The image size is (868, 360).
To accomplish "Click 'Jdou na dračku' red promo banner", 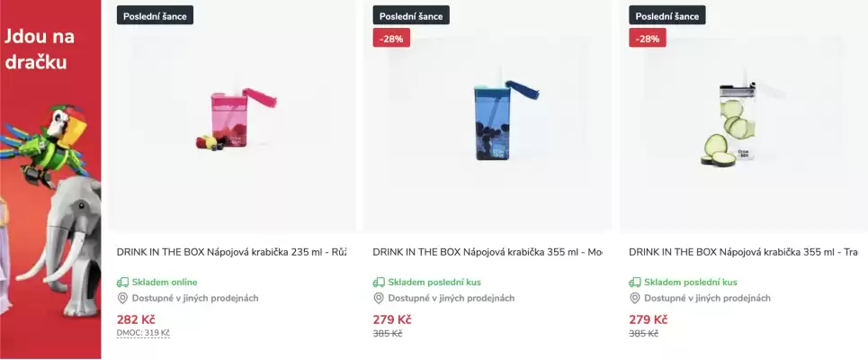I will point(50,180).
